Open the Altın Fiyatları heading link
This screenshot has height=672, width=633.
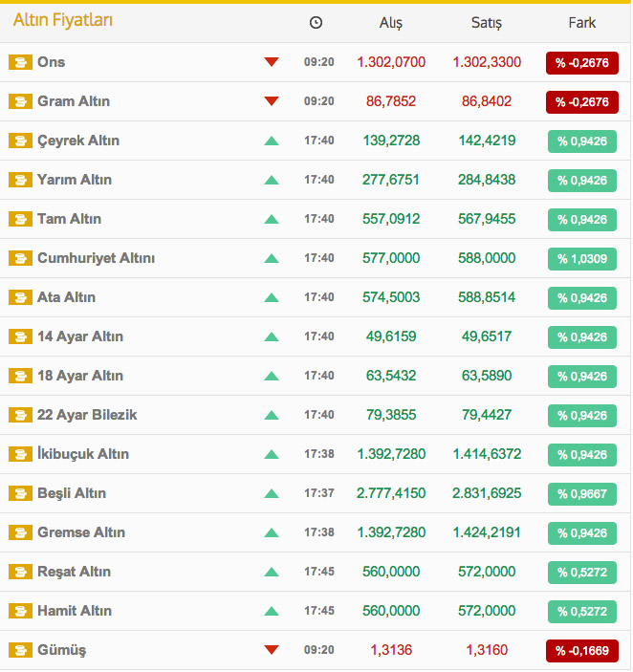[63, 20]
